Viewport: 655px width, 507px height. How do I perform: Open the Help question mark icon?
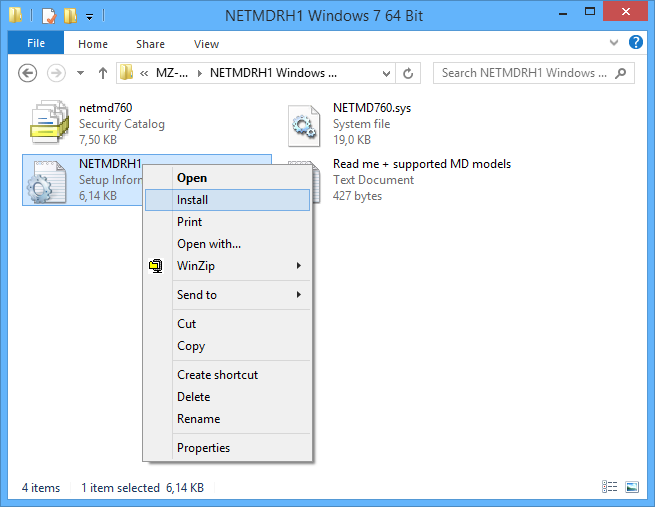(x=635, y=43)
